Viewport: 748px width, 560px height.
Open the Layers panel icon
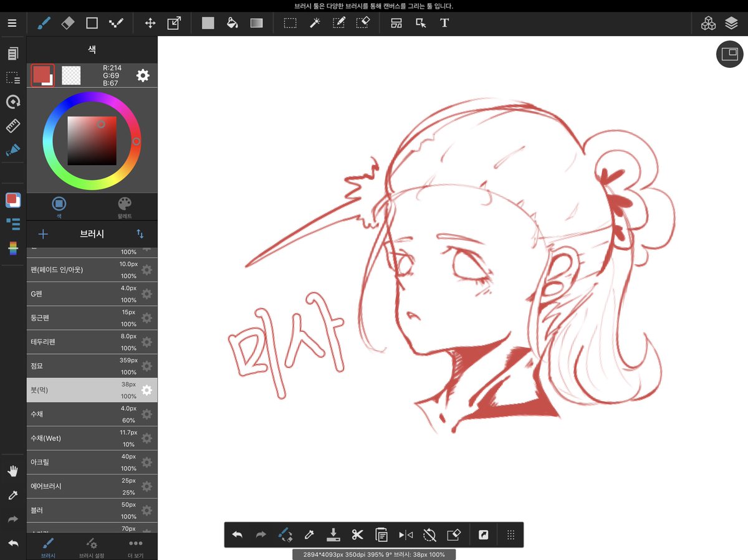tap(732, 24)
